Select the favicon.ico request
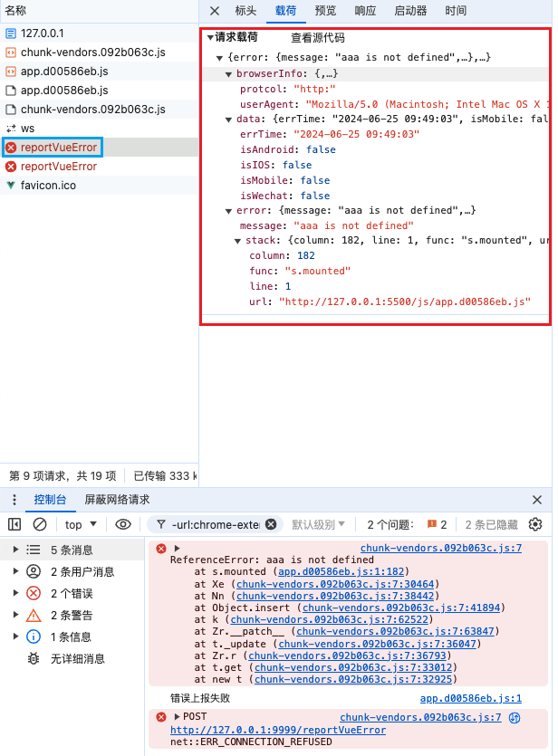This screenshot has width=558, height=756. tap(48, 185)
